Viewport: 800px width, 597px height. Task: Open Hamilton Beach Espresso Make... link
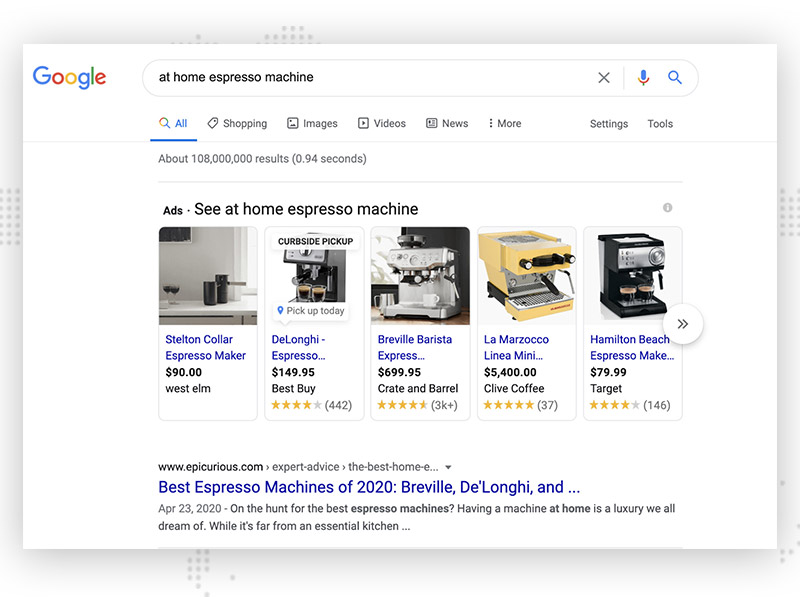click(632, 347)
